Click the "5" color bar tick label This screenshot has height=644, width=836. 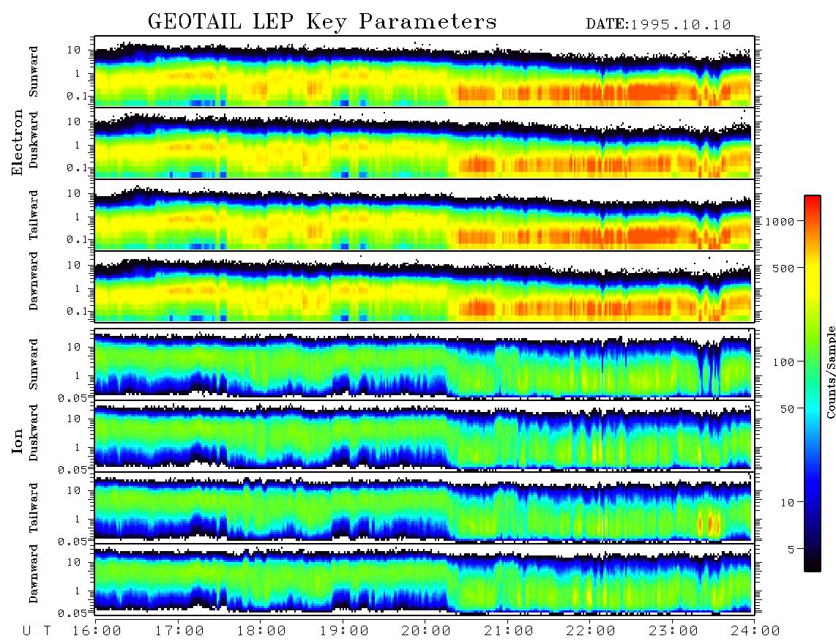(791, 550)
